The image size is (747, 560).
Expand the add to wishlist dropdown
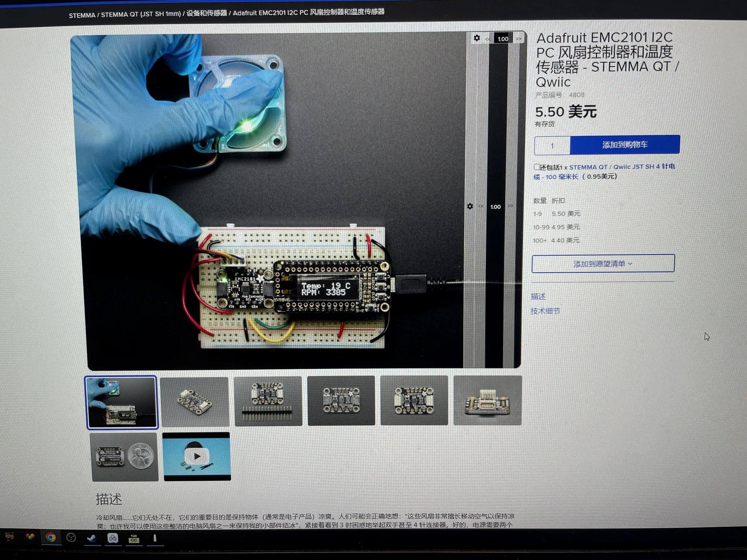point(603,264)
